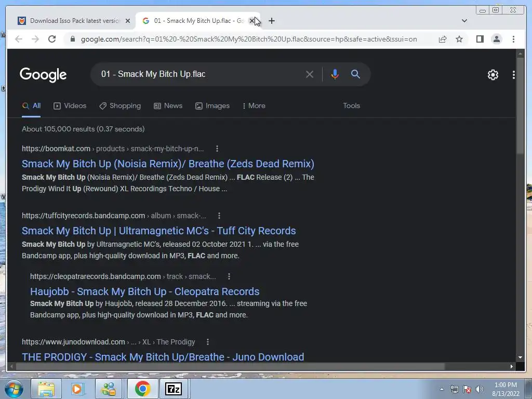Click the share page icon in address bar
This screenshot has height=399, width=532.
(x=443, y=39)
